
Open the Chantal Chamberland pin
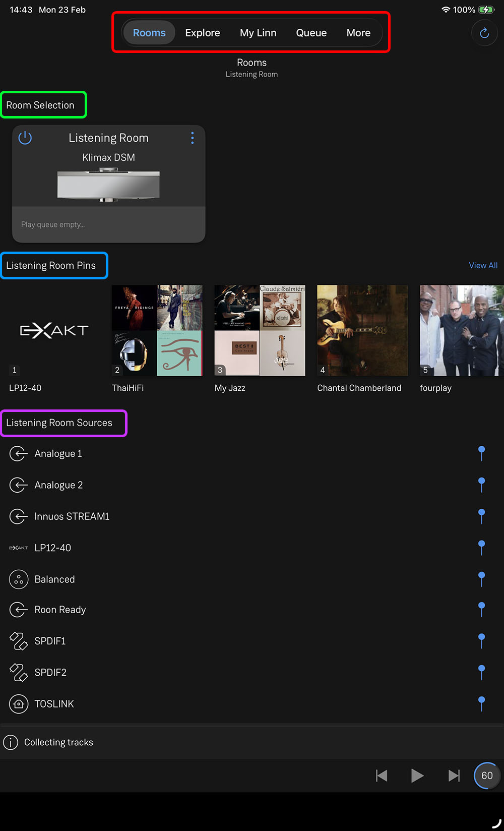(x=362, y=330)
